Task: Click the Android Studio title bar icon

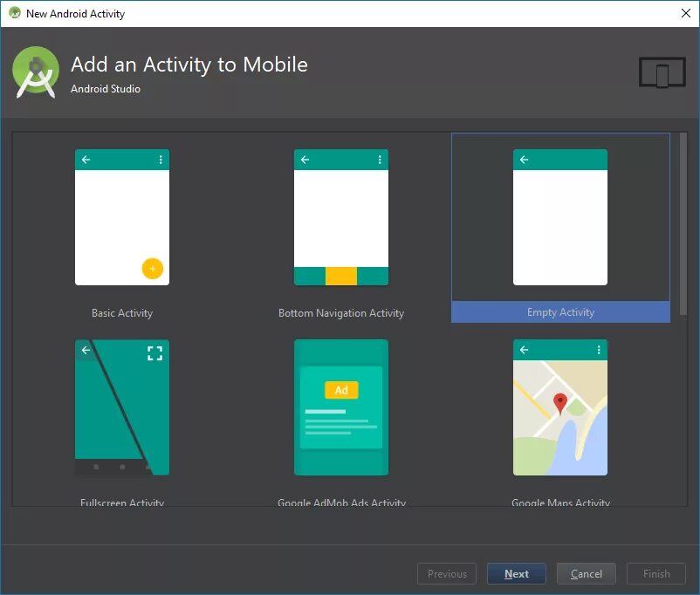Action: 15,13
